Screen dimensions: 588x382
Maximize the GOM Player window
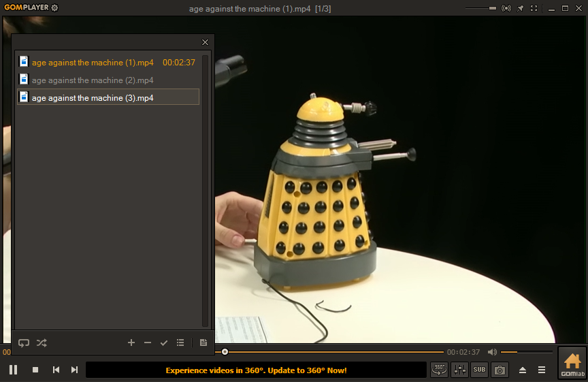pyautogui.click(x=565, y=8)
